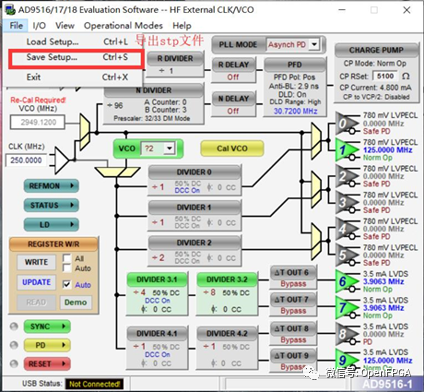Click the gray output 8 driver triangle
424x392 pixels.
click(x=345, y=334)
